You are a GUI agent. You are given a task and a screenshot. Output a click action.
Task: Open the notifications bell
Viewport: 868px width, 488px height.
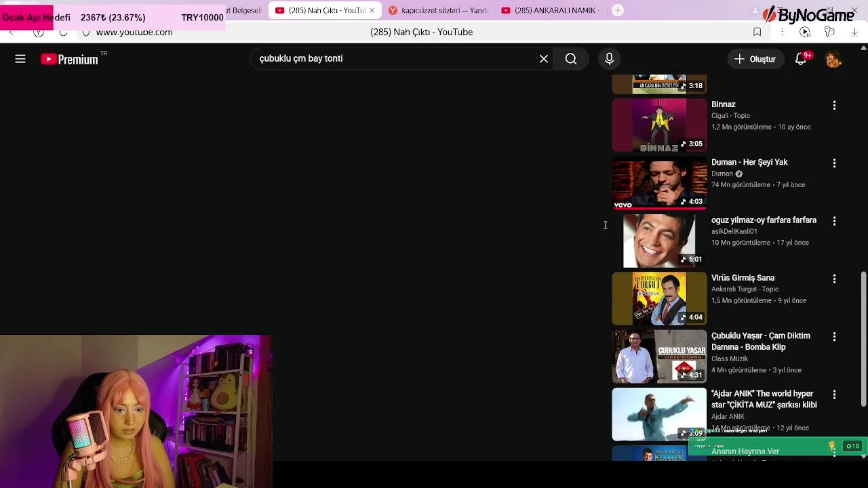(x=801, y=59)
